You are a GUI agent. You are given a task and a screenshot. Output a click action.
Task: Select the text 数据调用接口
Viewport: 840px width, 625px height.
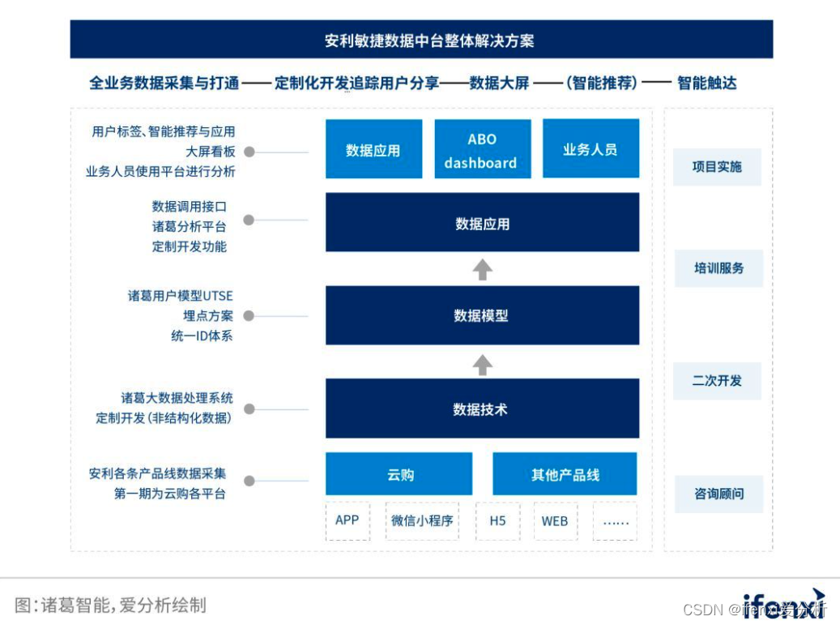pos(189,207)
